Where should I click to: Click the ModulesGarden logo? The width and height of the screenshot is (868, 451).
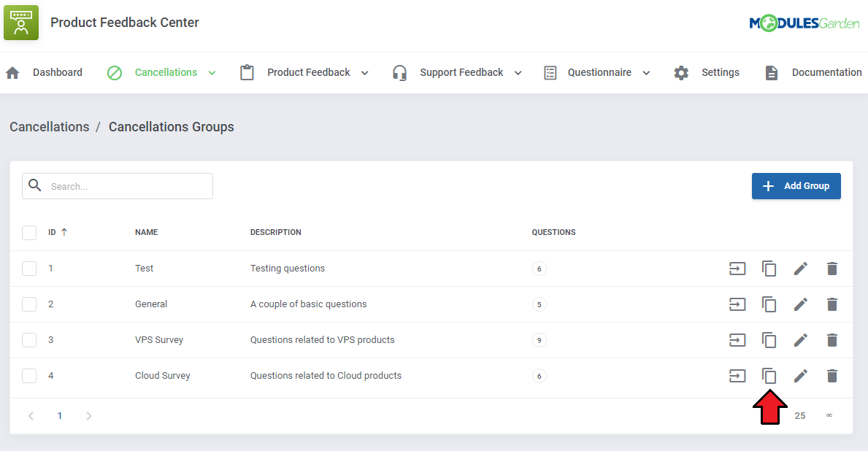click(804, 23)
